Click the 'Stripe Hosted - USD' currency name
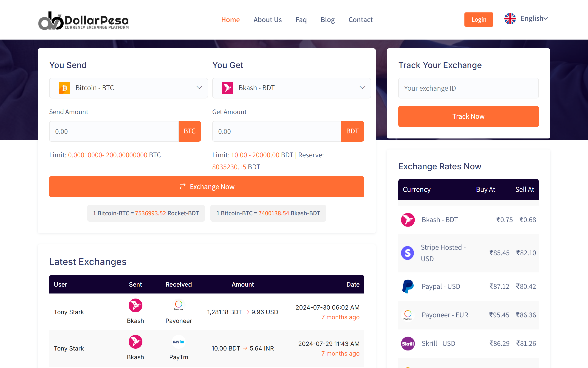 [x=443, y=253]
